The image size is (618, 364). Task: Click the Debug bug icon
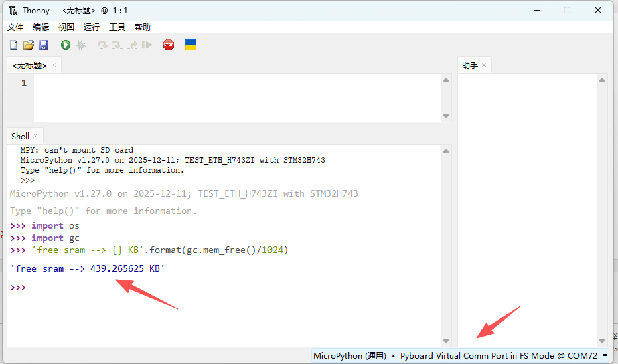[x=80, y=45]
